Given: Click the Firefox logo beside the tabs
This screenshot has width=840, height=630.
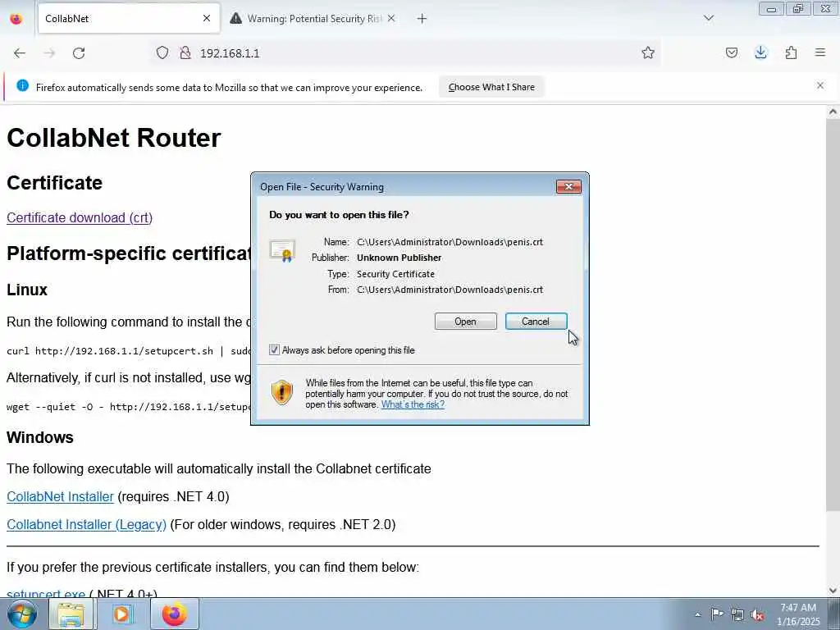Looking at the screenshot, I should 16,19.
